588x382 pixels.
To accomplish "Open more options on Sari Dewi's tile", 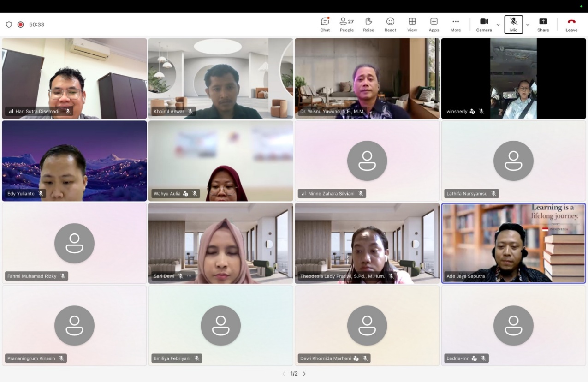I will pos(189,276).
